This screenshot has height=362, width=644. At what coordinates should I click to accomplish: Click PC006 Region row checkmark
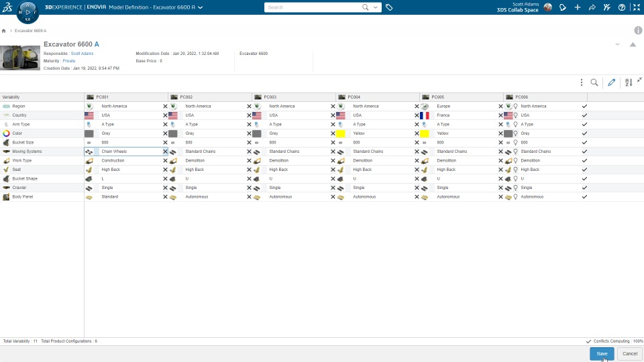584,107
